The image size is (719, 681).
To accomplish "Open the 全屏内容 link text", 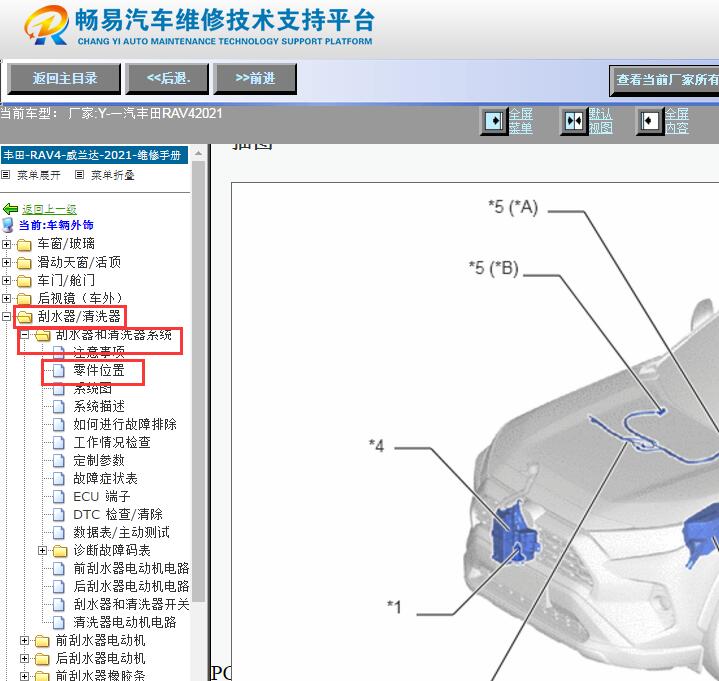I will click(x=677, y=121).
